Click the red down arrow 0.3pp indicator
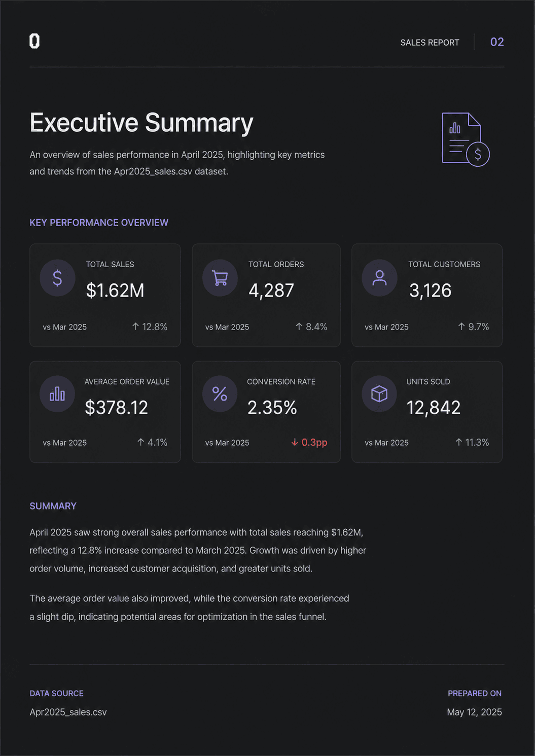Image resolution: width=535 pixels, height=756 pixels. (x=309, y=443)
